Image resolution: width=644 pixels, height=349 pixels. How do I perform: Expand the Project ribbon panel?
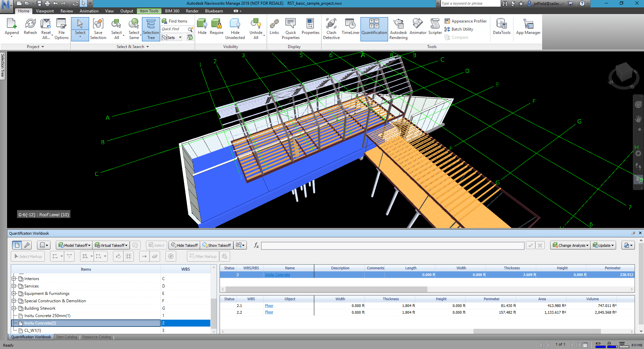coord(35,47)
